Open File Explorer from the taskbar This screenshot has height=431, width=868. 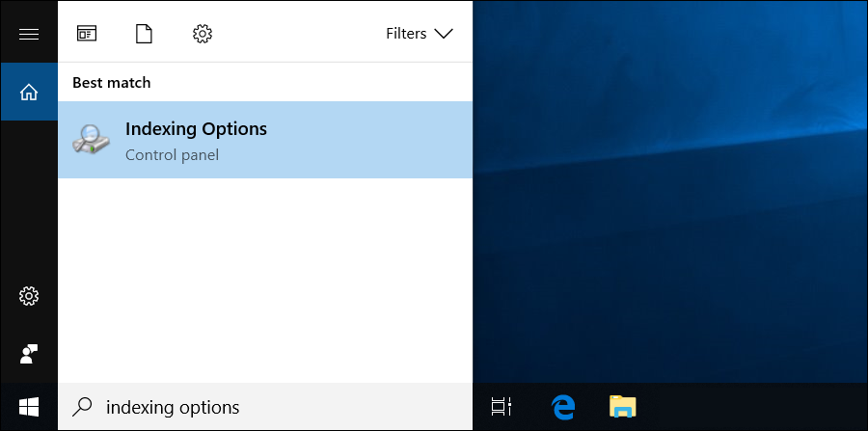[x=623, y=407]
